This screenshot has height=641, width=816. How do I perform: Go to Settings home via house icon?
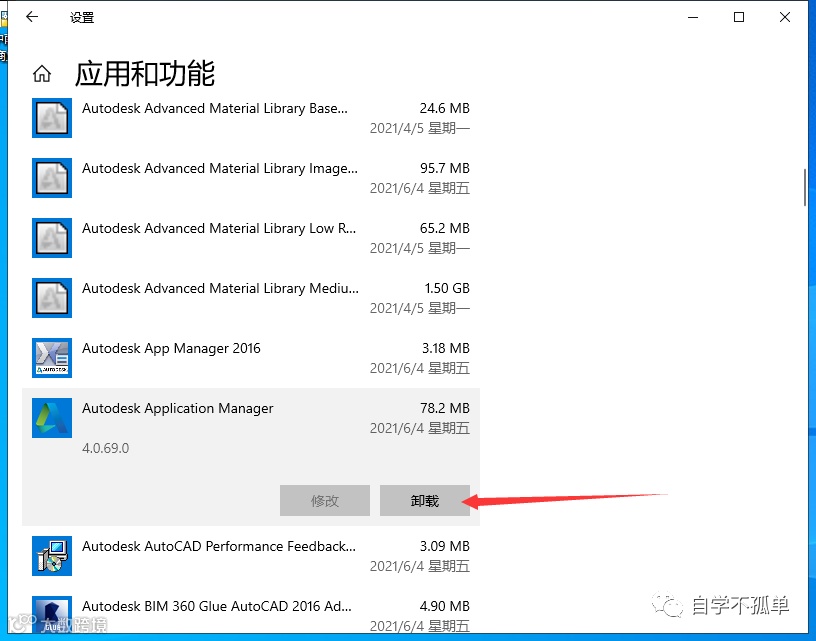[x=42, y=73]
